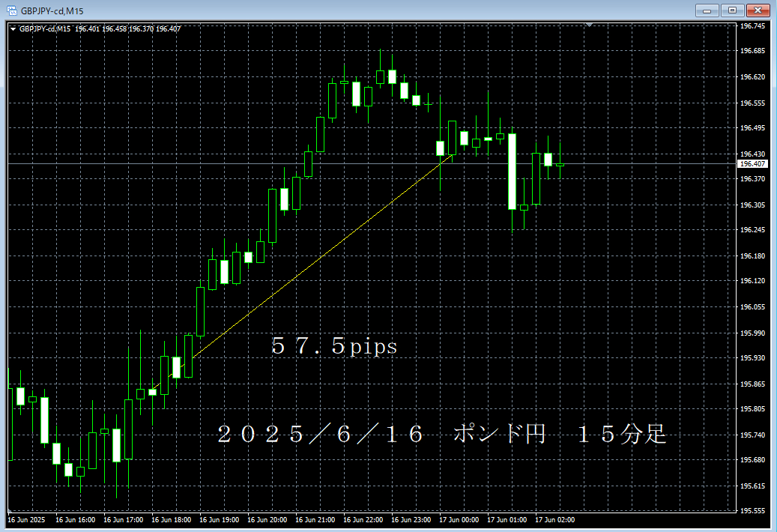Click the "17 Jun 00:00" time axis label

click(459, 519)
